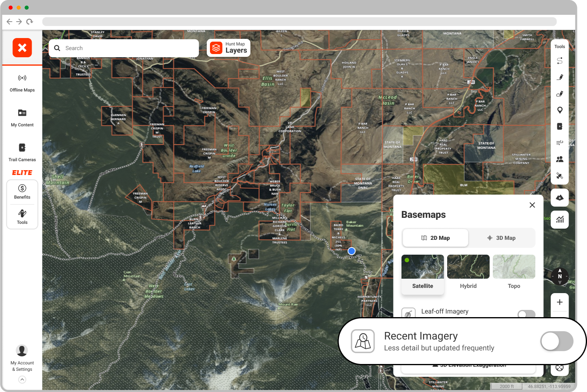This screenshot has height=392, width=587.
Task: Expand My Account & Settings chevron
Action: point(22,380)
